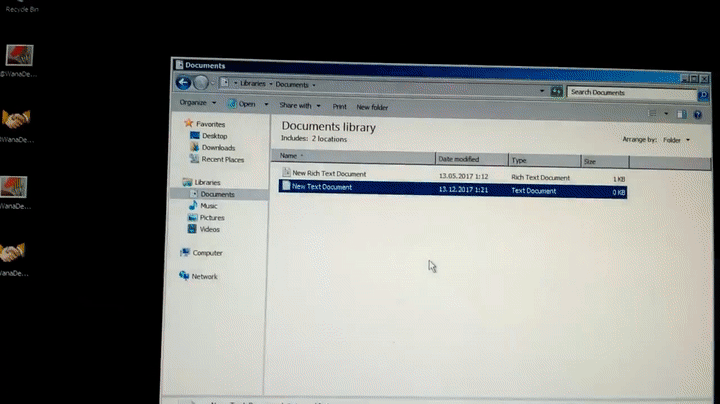Click the Documents library heading

pyautogui.click(x=329, y=127)
